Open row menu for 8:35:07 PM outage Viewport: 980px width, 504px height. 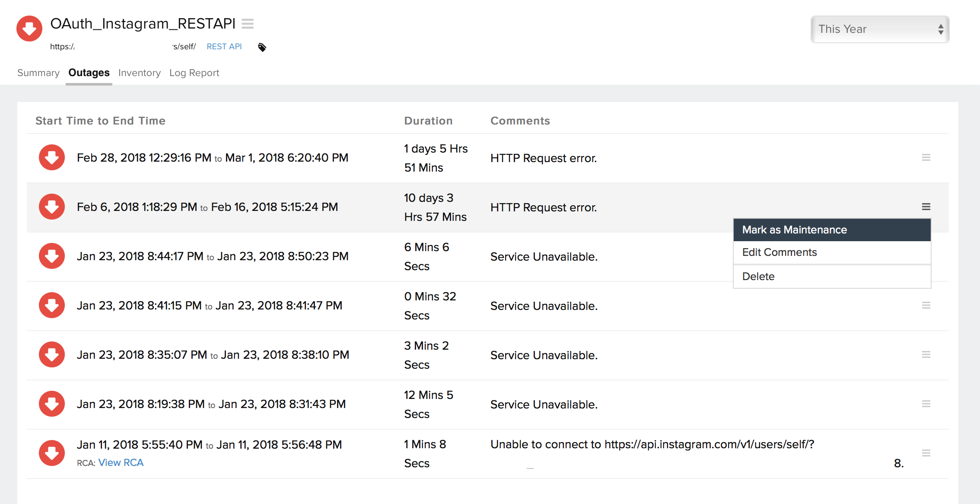[x=926, y=355]
